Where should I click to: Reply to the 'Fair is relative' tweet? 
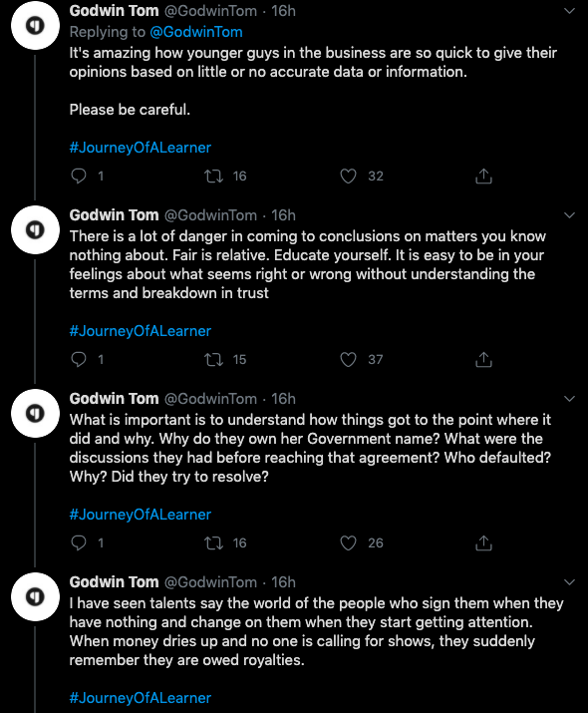tap(79, 359)
